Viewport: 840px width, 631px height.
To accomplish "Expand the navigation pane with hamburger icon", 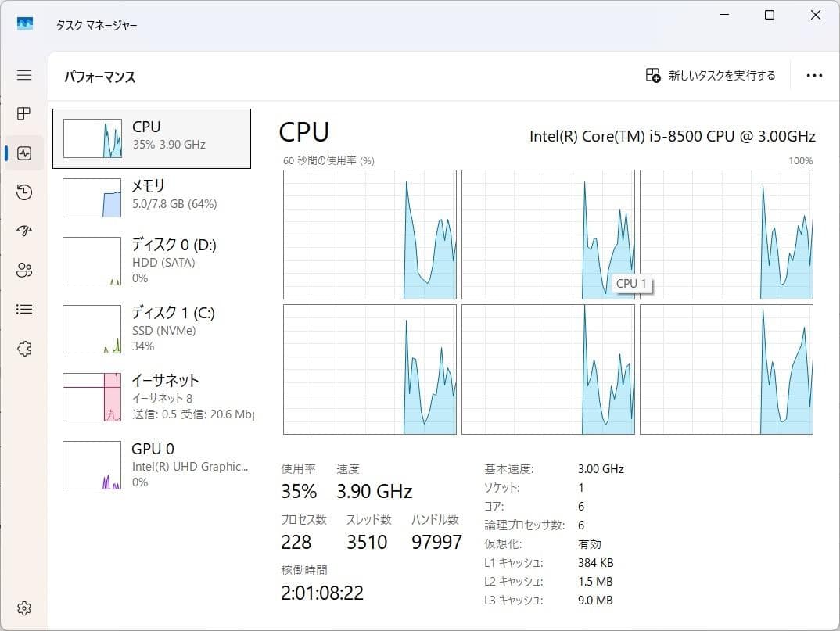I will [x=23, y=75].
